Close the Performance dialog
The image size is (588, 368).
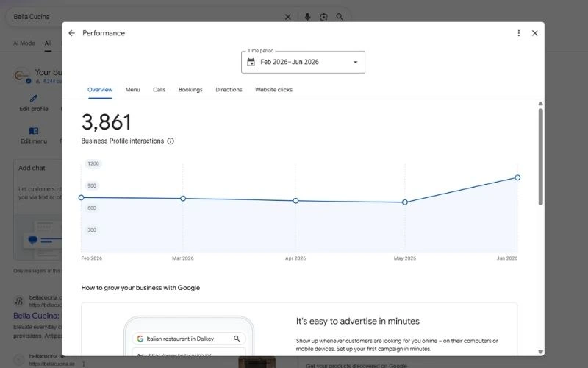535,33
